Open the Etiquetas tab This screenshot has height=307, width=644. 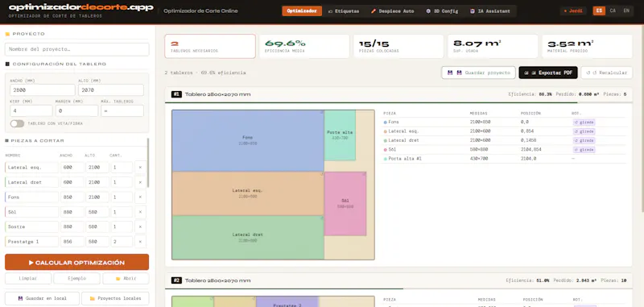coord(344,11)
